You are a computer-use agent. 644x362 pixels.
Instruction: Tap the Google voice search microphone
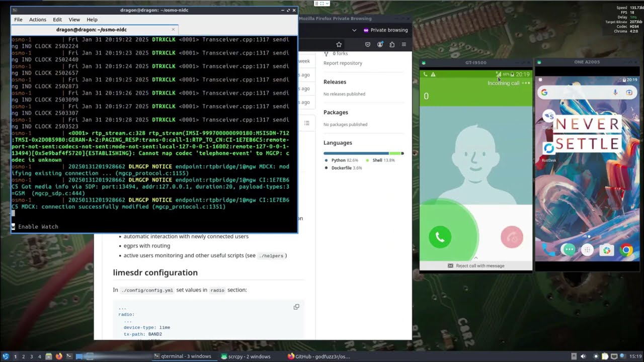coord(615,93)
